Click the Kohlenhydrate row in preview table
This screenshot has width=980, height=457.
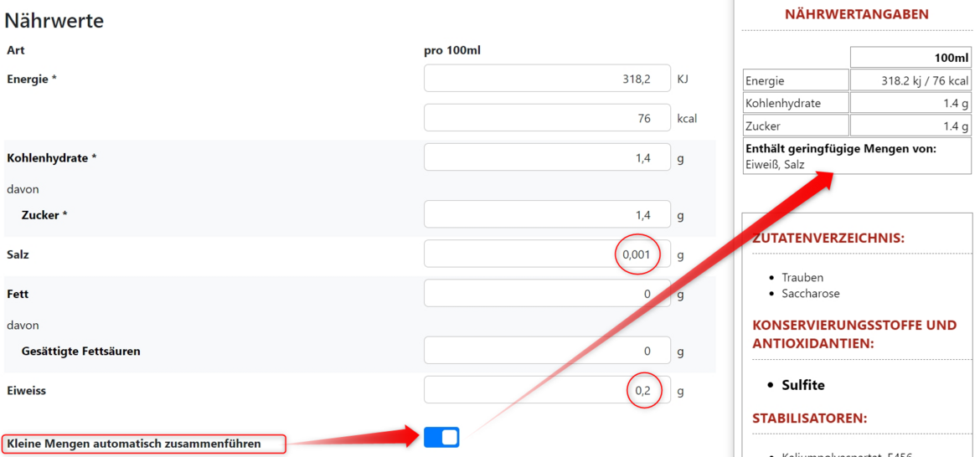coord(858,103)
